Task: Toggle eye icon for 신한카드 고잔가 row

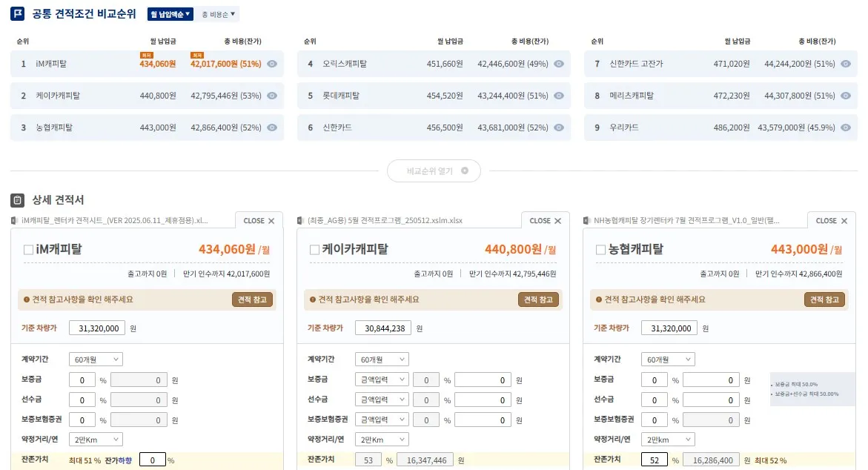Action: [846, 64]
